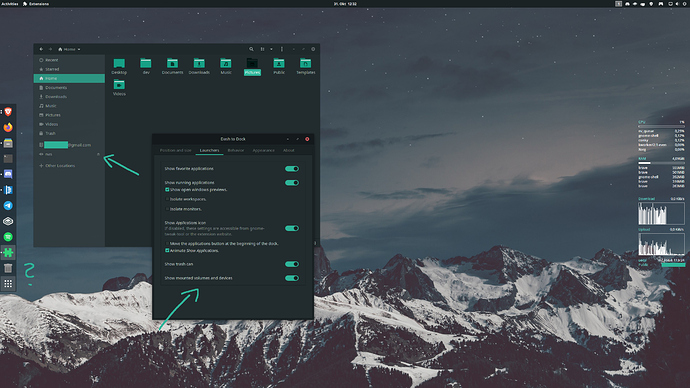The width and height of the screenshot is (690, 388).
Task: Expand the Home path dropdown in Files
Action: 70,49
